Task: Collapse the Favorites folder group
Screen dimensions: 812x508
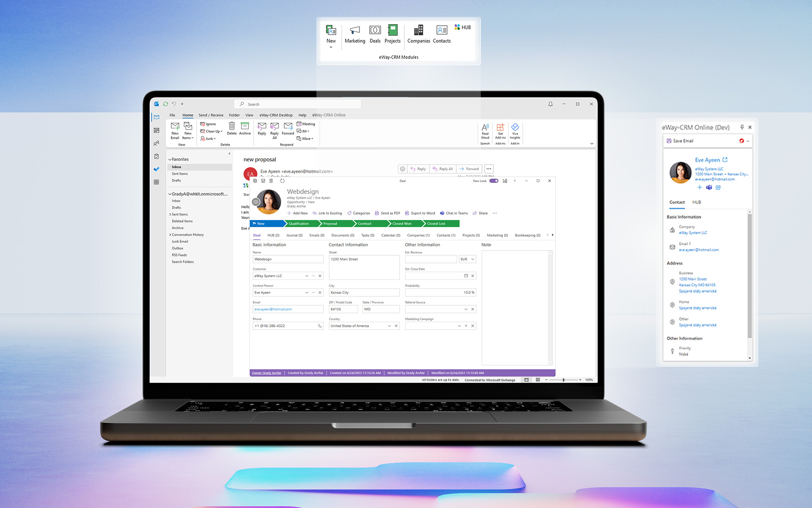Action: click(x=170, y=160)
